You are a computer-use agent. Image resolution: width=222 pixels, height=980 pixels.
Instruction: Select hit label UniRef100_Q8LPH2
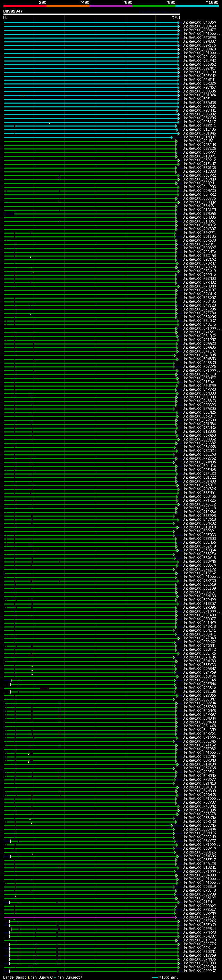point(199,61)
